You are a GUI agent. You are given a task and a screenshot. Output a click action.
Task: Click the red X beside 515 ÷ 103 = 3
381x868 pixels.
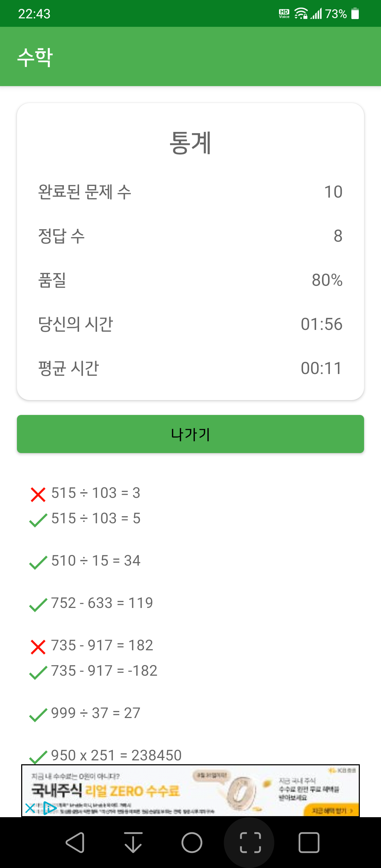click(38, 494)
